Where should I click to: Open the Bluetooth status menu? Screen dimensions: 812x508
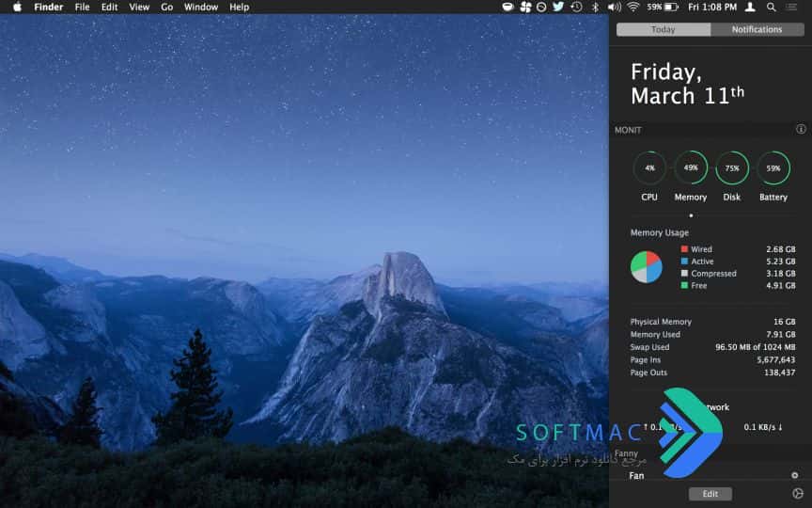(595, 7)
